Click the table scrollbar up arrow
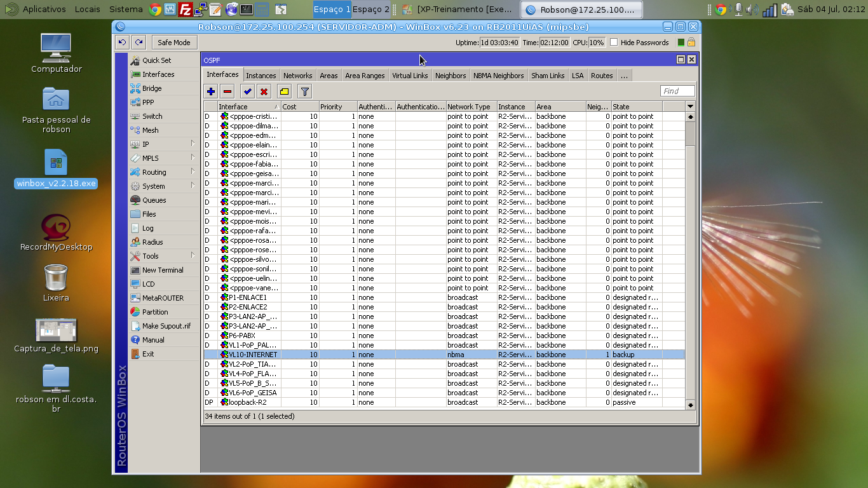Viewport: 868px width, 488px height. click(690, 117)
